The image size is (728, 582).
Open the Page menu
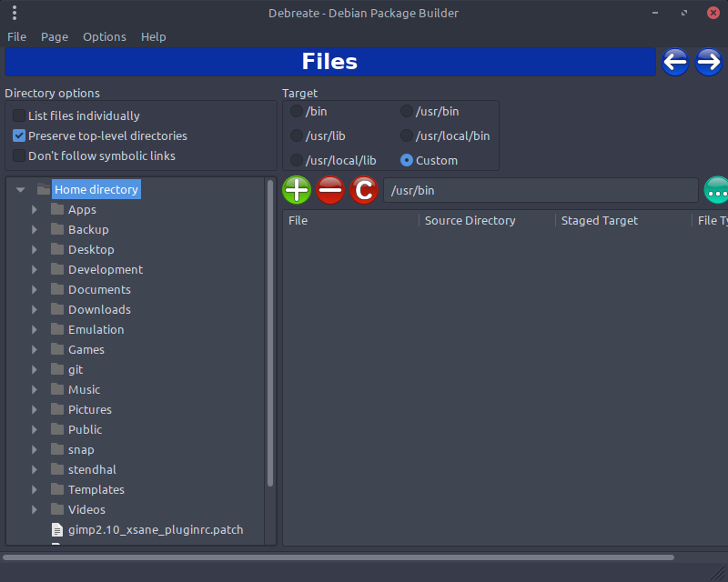[55, 36]
